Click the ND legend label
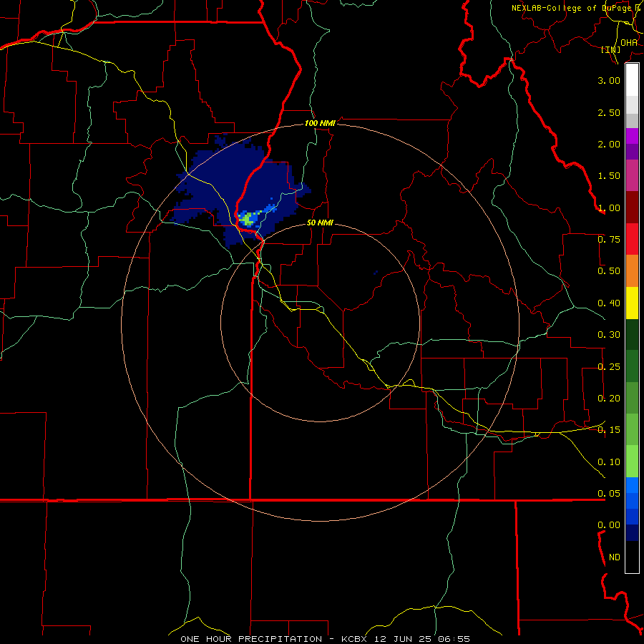This screenshot has height=644, width=644. pyautogui.click(x=615, y=557)
